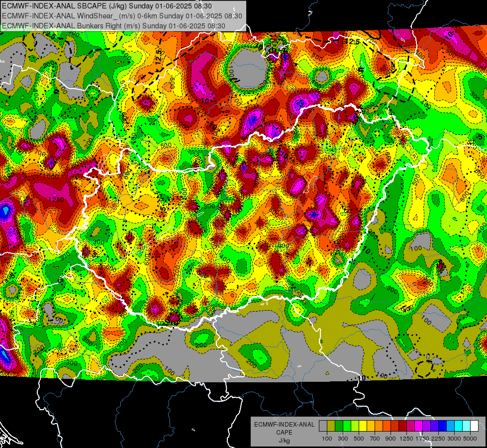Select the white legend swatch

(x=475, y=426)
